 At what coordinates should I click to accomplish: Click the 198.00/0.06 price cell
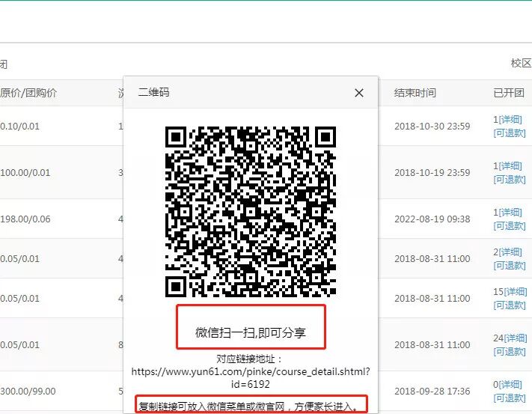[25, 219]
